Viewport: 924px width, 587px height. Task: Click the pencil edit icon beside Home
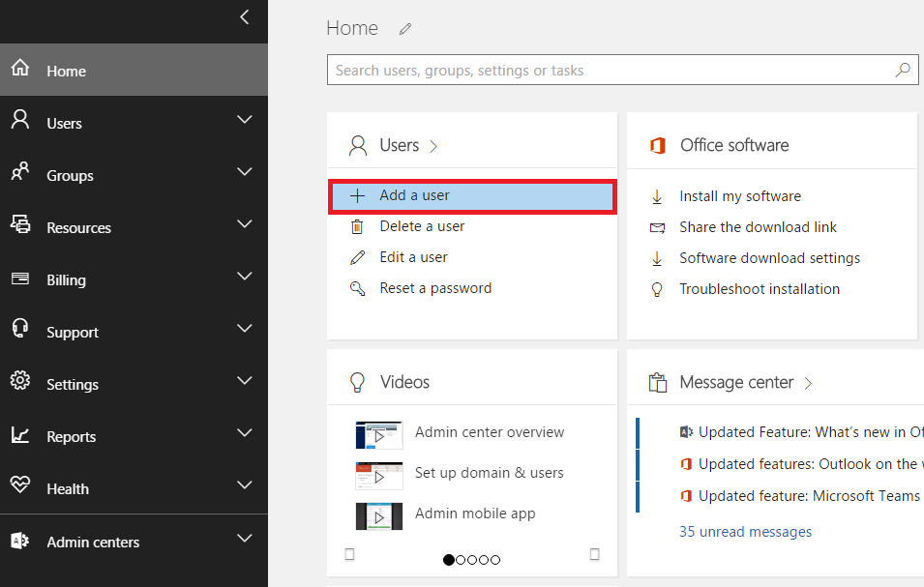(x=405, y=29)
